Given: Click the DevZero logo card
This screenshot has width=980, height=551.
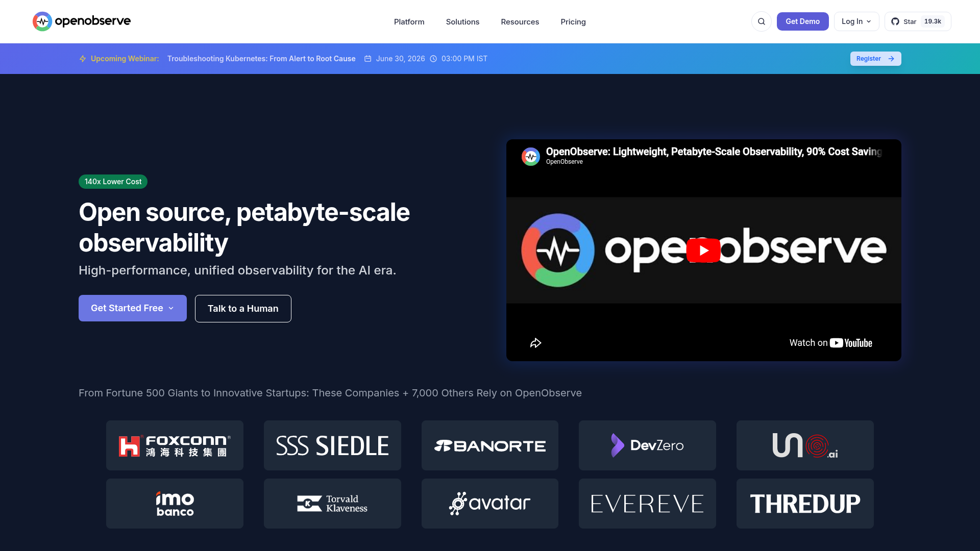Looking at the screenshot, I should 647,445.
